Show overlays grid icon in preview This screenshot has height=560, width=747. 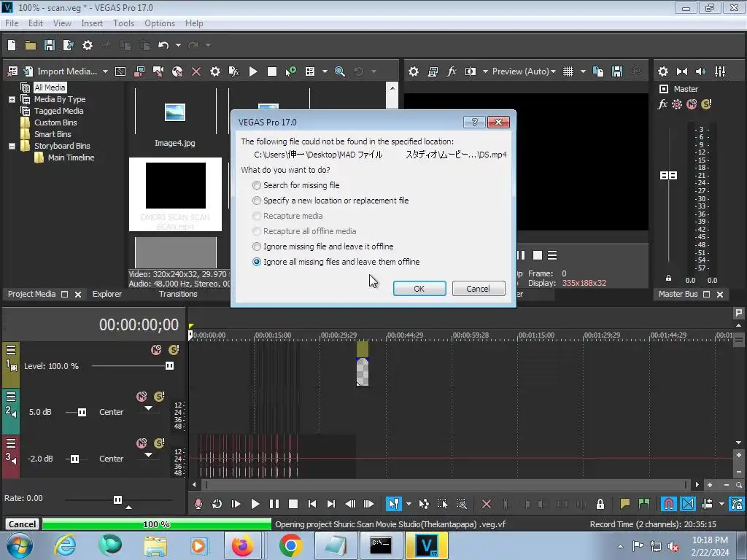point(568,71)
